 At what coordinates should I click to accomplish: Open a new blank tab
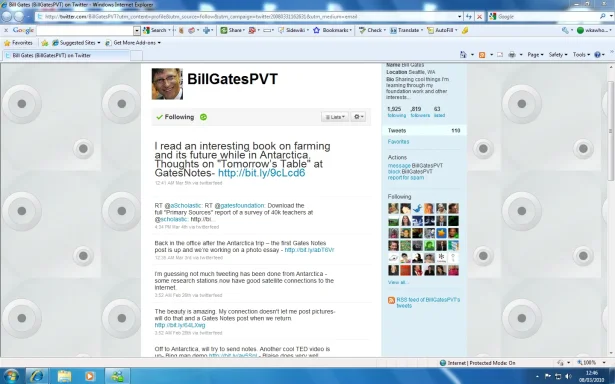(136, 55)
